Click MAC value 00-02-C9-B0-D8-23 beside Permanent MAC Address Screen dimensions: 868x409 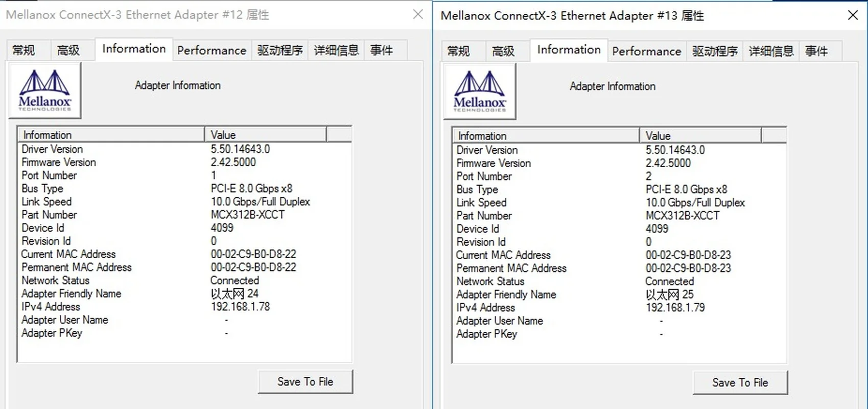tap(688, 268)
